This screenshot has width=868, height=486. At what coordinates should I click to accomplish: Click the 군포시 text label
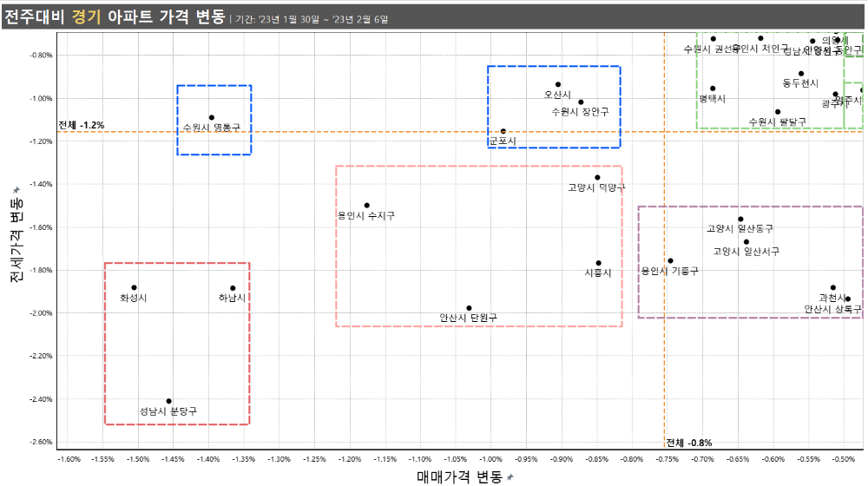(x=503, y=141)
